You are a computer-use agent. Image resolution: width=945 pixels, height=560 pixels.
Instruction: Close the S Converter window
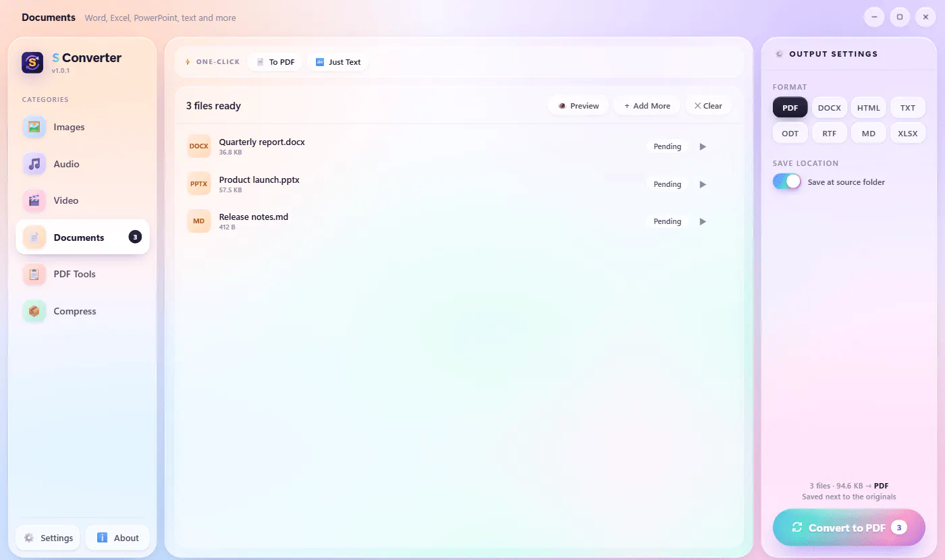pos(925,17)
